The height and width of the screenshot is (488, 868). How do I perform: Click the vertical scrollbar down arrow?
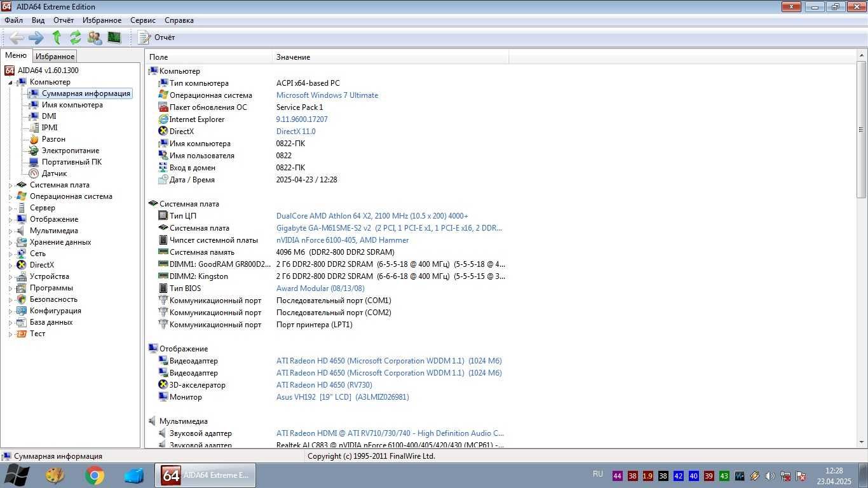point(862,443)
